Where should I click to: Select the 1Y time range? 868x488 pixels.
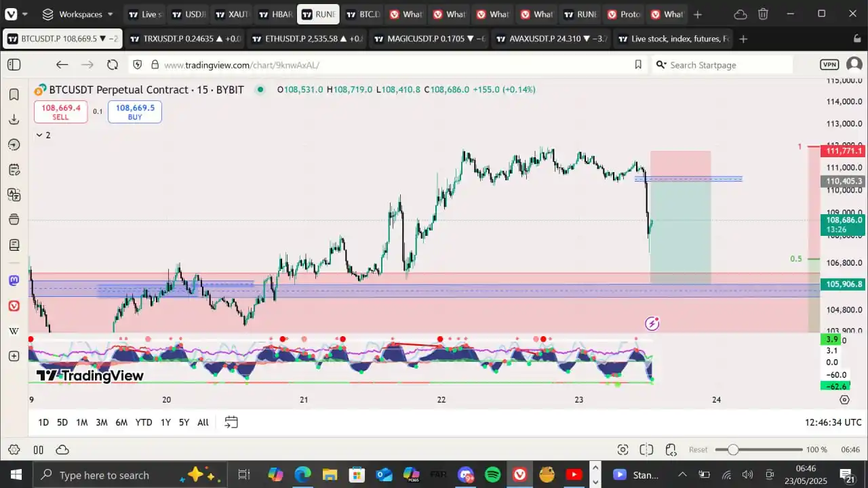tap(165, 422)
